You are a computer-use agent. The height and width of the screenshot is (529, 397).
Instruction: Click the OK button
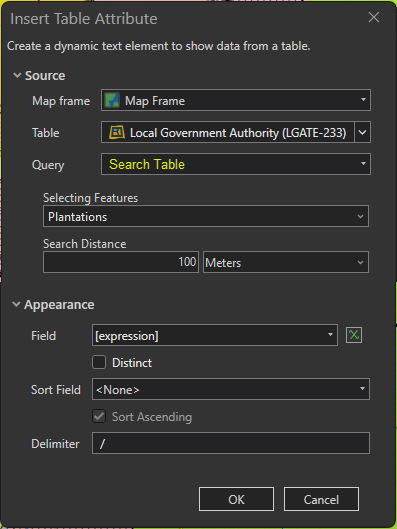click(x=236, y=499)
